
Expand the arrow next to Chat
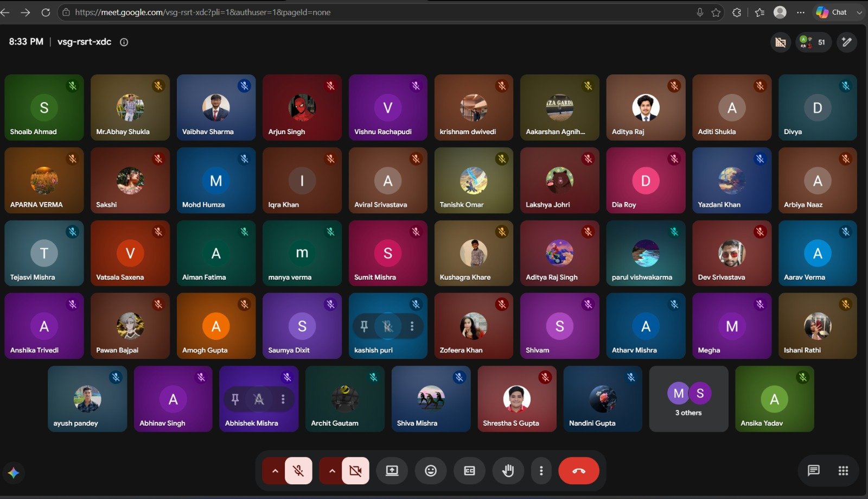(859, 12)
